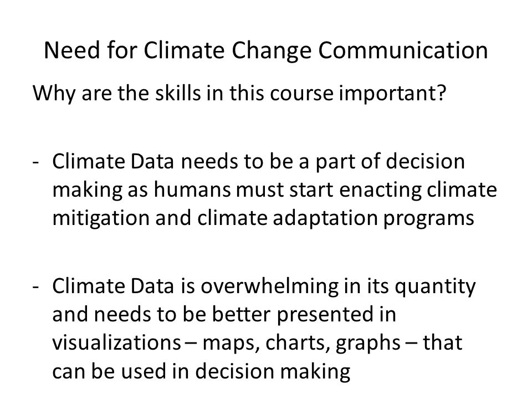This screenshot has height=399, width=532.
Task: Click the word 'mitigation' in the first bullet
Action: coord(101,218)
